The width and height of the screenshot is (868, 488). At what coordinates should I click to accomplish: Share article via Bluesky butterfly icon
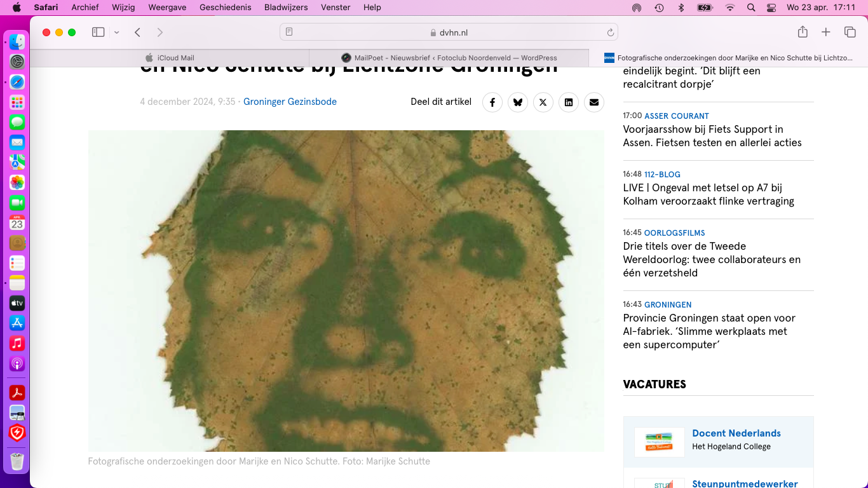(x=518, y=102)
